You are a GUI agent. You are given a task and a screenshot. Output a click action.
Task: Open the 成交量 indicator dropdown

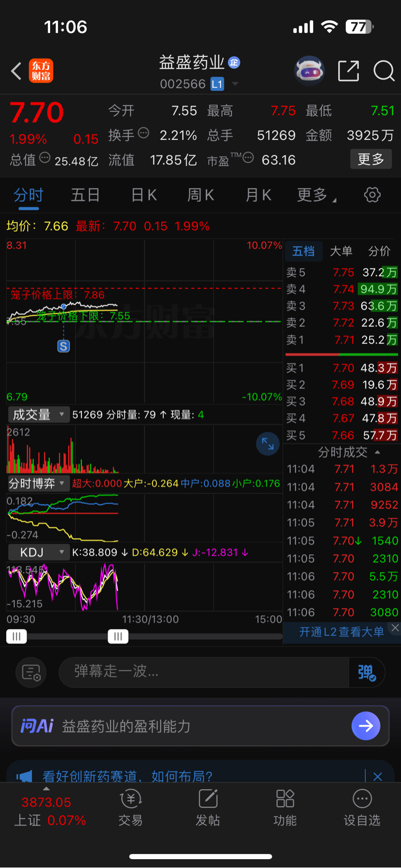(x=38, y=414)
